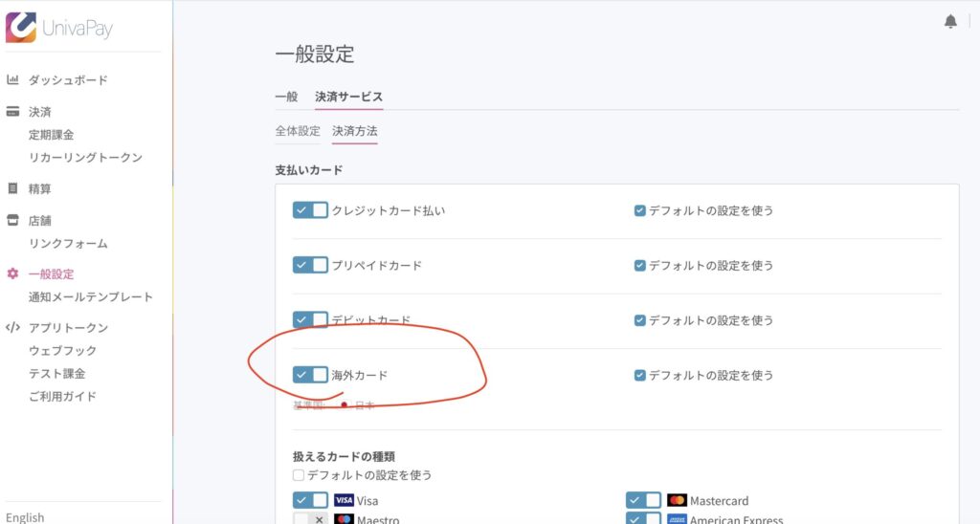Viewport: 980px width, 524px height.
Task: Click the notification bell icon
Action: click(950, 21)
